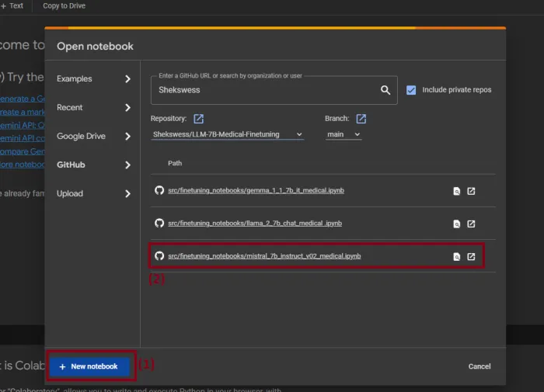The width and height of the screenshot is (544, 392).
Task: Expand GitHub chevron arrow
Action: pyautogui.click(x=127, y=165)
